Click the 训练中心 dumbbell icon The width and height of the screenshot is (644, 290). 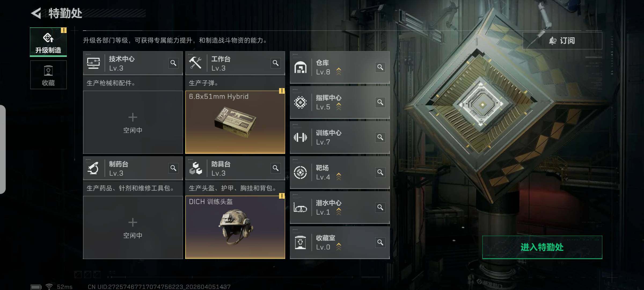(300, 137)
